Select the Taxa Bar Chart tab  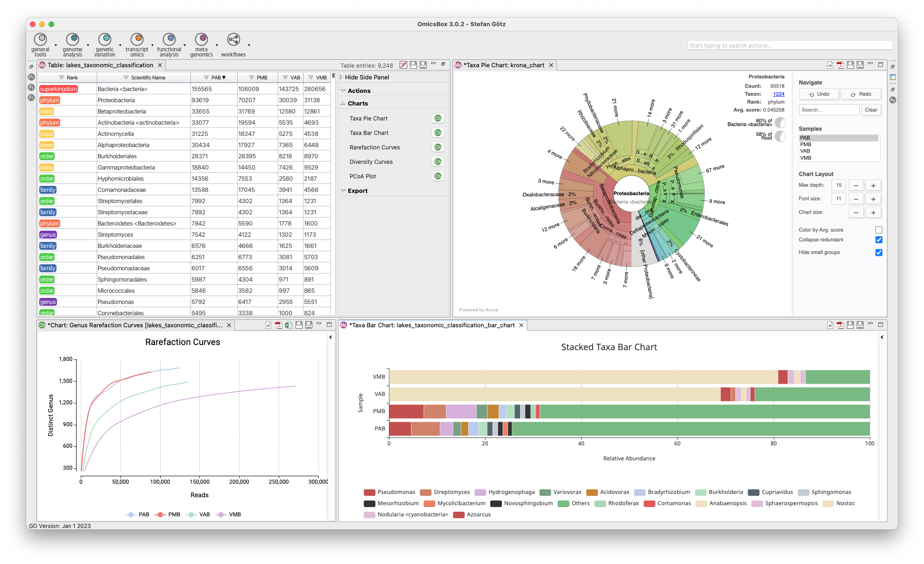[431, 325]
